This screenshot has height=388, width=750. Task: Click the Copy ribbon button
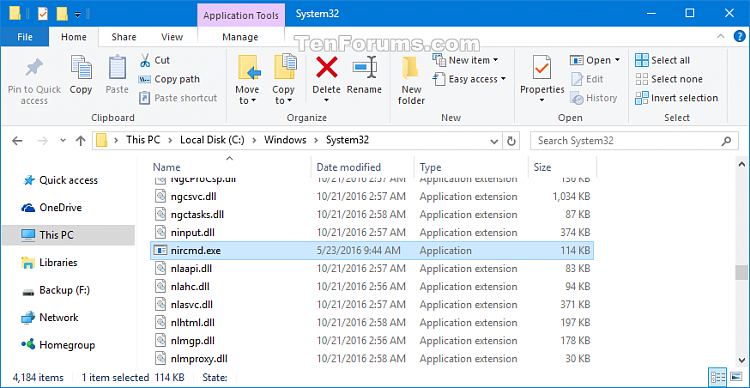tap(81, 74)
